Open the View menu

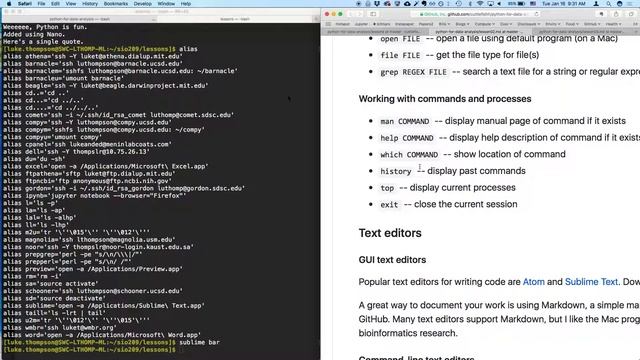tap(71, 4)
